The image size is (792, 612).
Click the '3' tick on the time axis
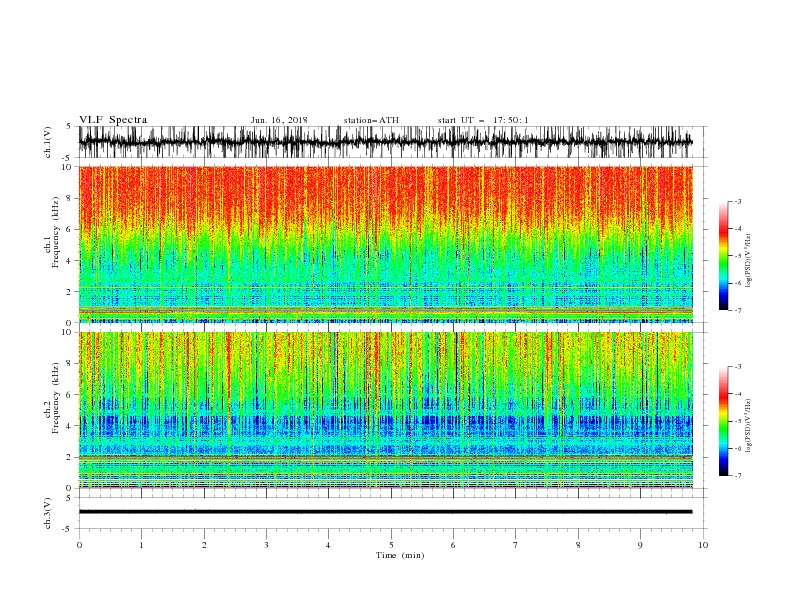(x=266, y=545)
